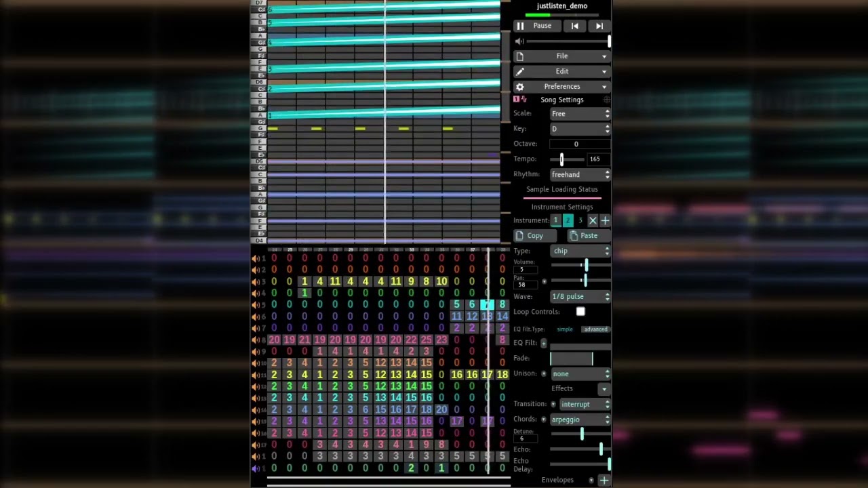This screenshot has height=488, width=868.
Task: Adjust the Echo slider handle
Action: (x=601, y=449)
